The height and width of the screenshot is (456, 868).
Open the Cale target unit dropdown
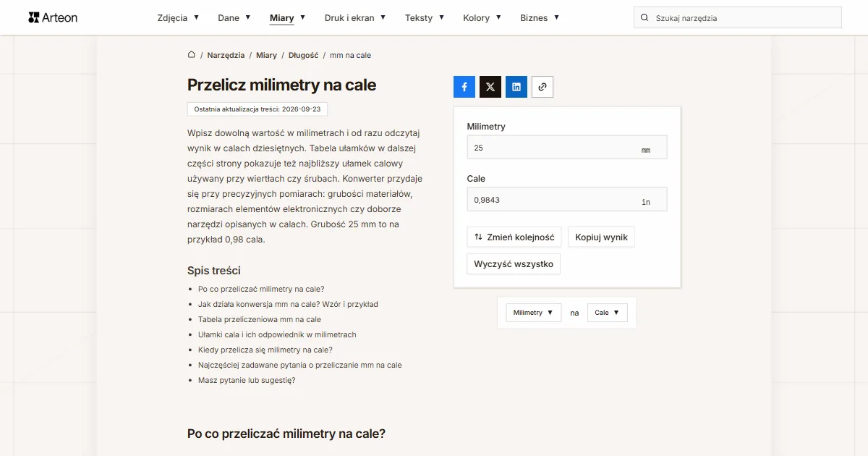click(x=607, y=313)
